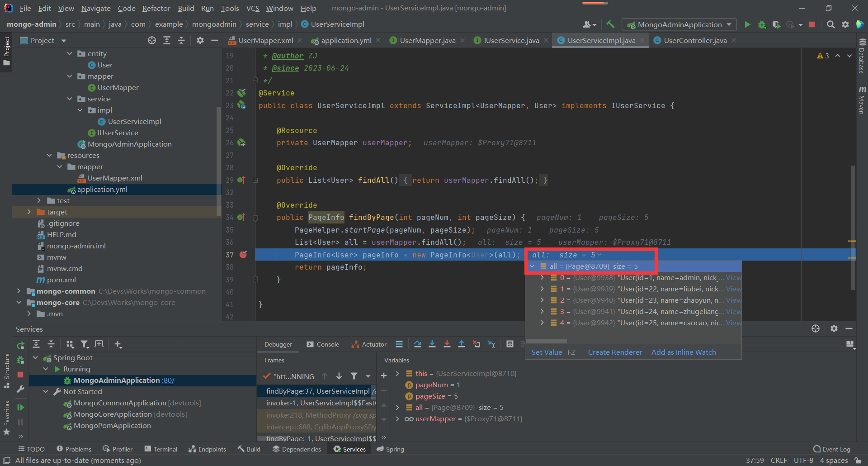Image resolution: width=868 pixels, height=466 pixels.
Task: Toggle Project tool window side tab
Action: [x=6, y=51]
